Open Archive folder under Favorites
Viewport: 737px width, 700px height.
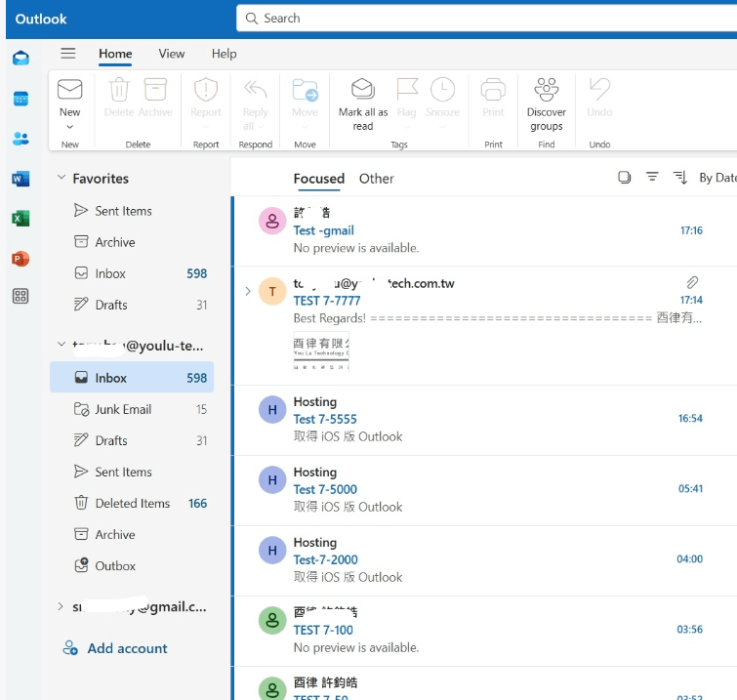pos(132,242)
